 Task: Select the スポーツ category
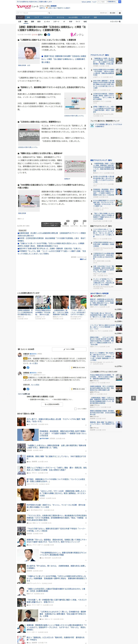56,21
